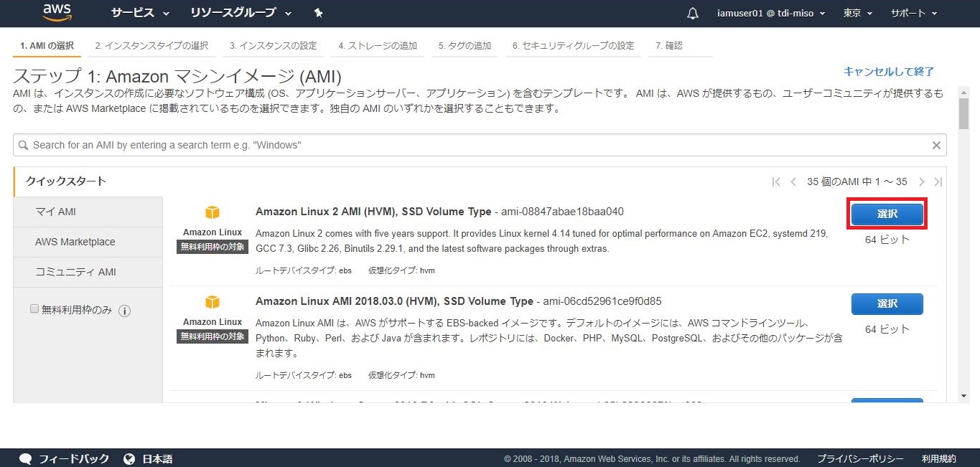Image resolution: width=980 pixels, height=467 pixels.
Task: Open the 東京 region dropdown
Action: [x=857, y=14]
